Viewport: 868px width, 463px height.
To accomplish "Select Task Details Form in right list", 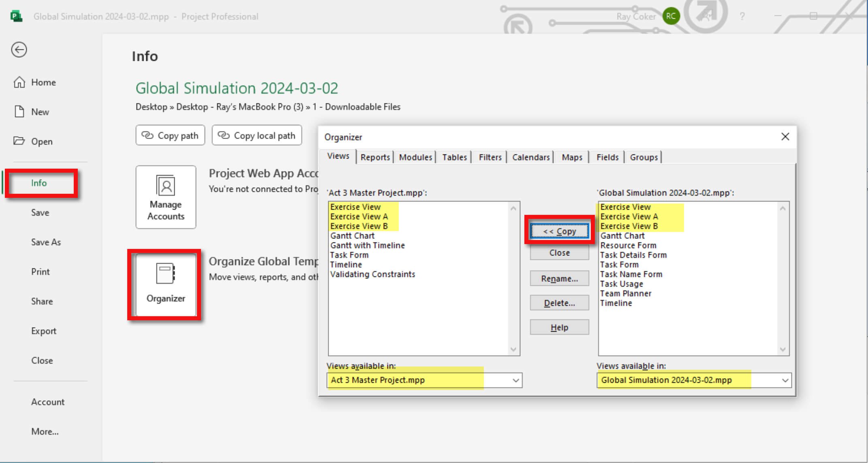I will 633,255.
